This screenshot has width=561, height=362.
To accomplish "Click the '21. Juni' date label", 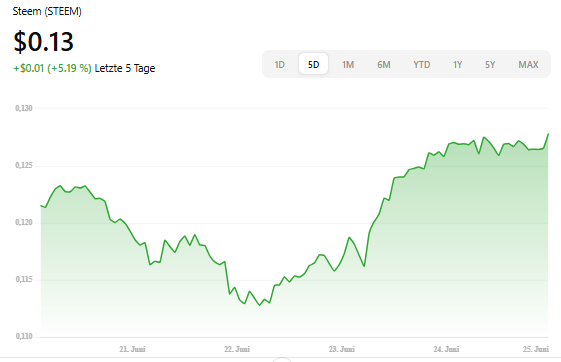I will coord(132,349).
